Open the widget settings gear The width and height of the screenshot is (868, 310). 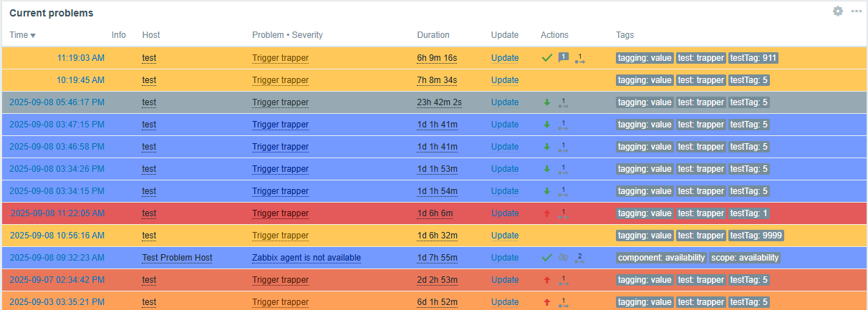coord(838,11)
